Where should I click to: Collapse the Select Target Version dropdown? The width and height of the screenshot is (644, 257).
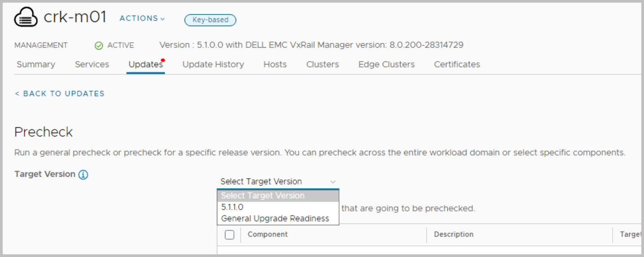(333, 182)
